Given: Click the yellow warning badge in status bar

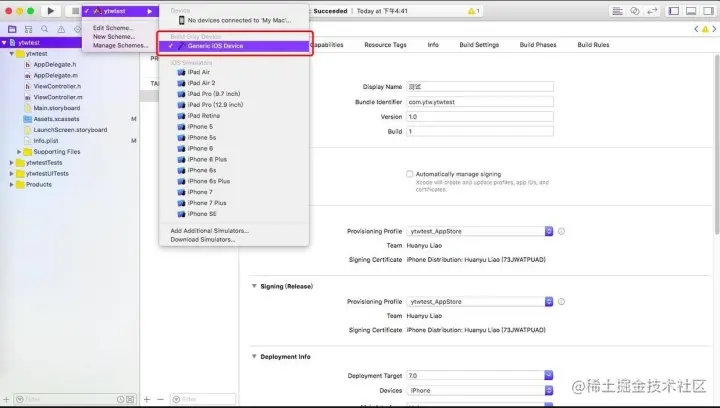Looking at the screenshot, I should click(x=473, y=11).
